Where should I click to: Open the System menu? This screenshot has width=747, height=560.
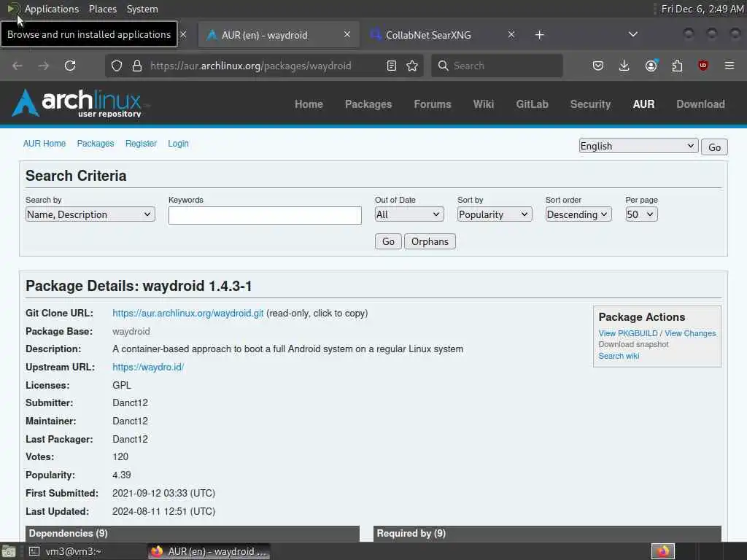(142, 9)
